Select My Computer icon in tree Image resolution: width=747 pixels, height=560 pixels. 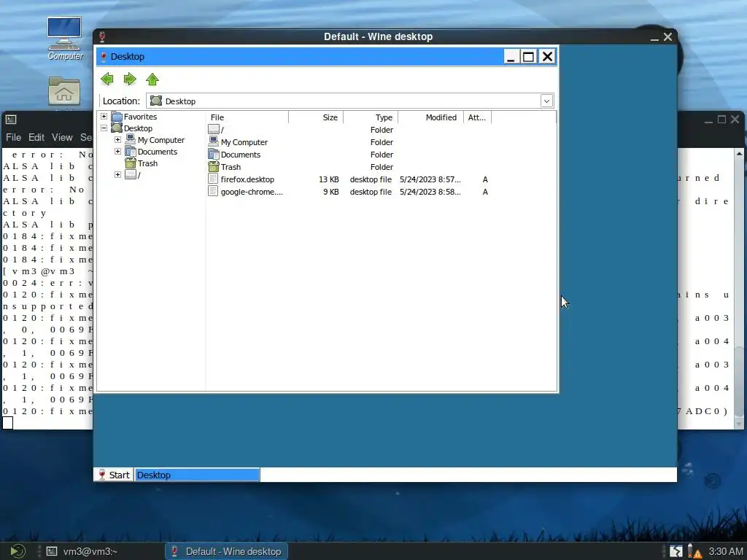tap(131, 139)
